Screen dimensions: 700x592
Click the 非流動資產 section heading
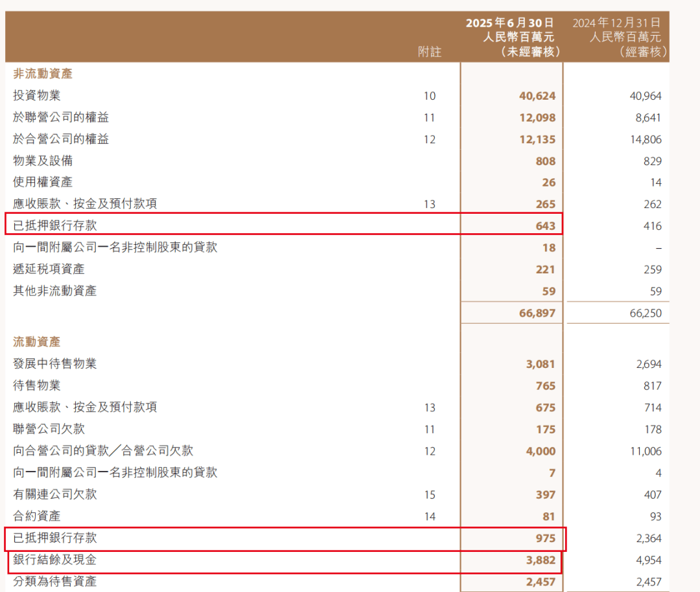43,74
